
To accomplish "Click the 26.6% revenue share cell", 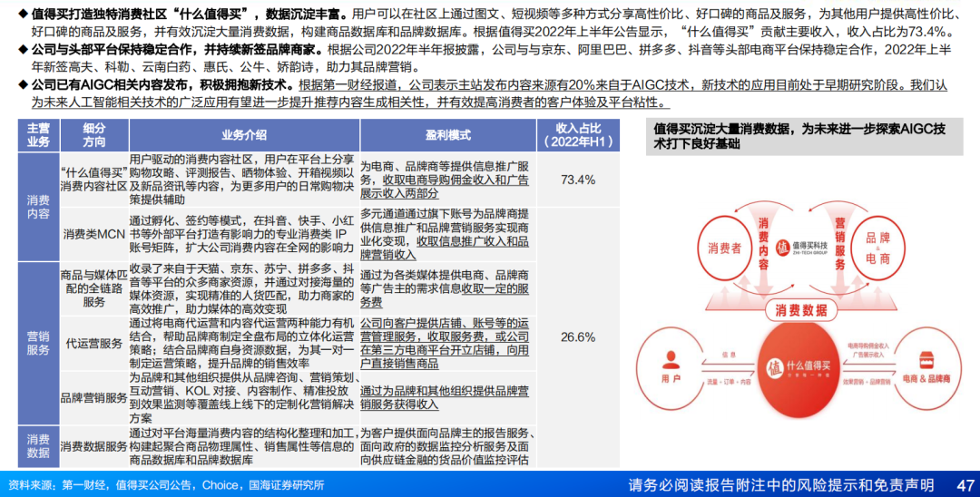I will 578,337.
